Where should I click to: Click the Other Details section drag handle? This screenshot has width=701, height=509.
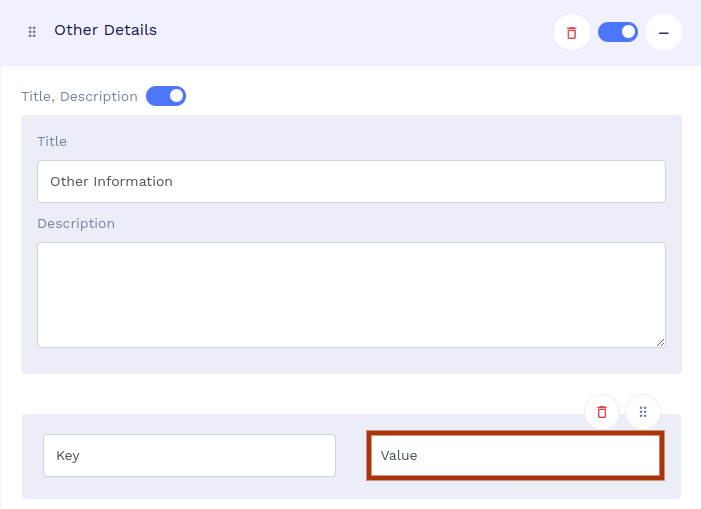[x=32, y=32]
